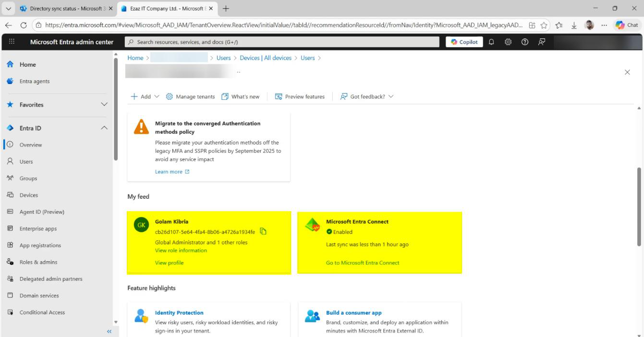The image size is (644, 337).
Task: Click the Identity Protection icon
Action: point(141,316)
